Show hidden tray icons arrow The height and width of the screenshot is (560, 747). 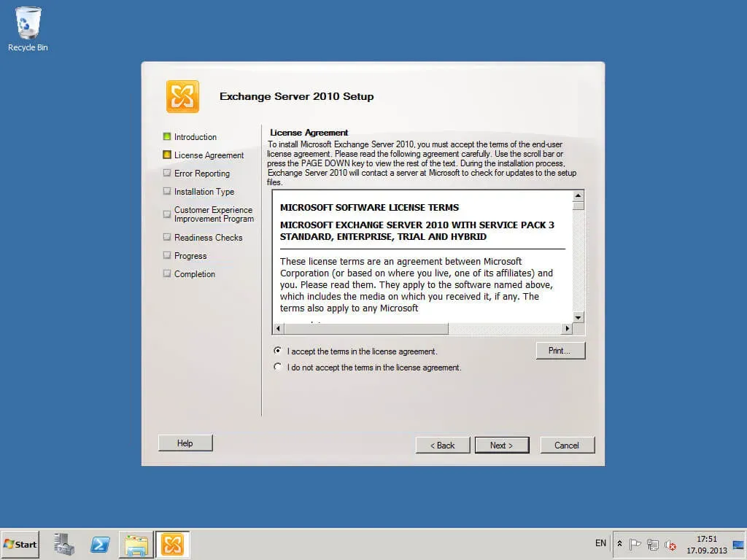coord(619,543)
